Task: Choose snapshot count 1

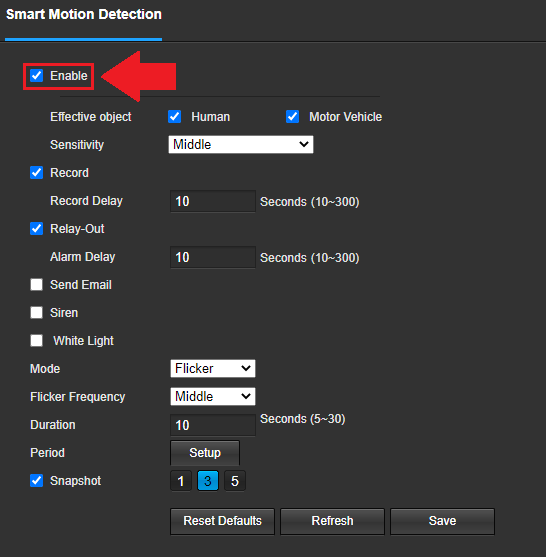Action: (x=181, y=481)
